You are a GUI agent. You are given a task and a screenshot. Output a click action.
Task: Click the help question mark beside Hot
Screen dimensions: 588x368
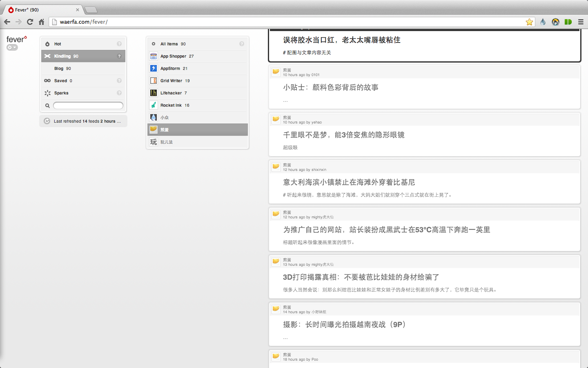coord(119,44)
